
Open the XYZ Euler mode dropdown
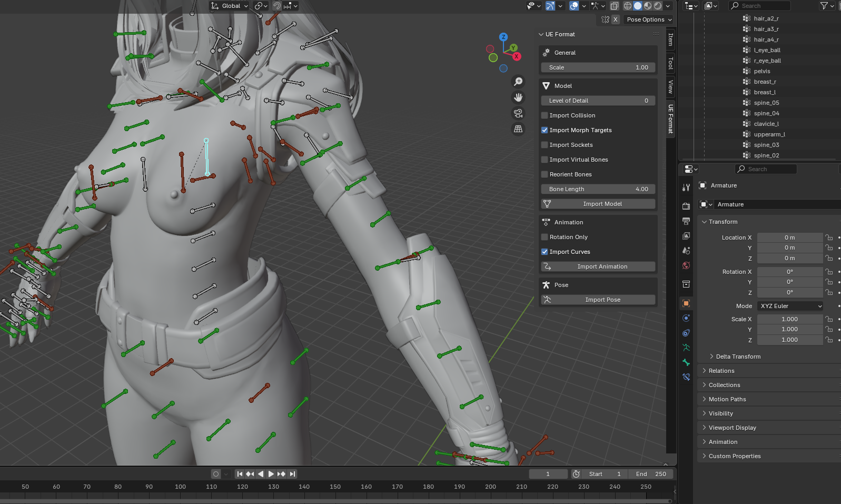[x=790, y=306]
